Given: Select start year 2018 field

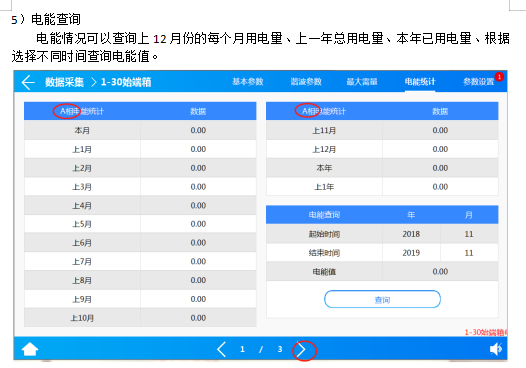Looking at the screenshot, I should pos(411,234).
